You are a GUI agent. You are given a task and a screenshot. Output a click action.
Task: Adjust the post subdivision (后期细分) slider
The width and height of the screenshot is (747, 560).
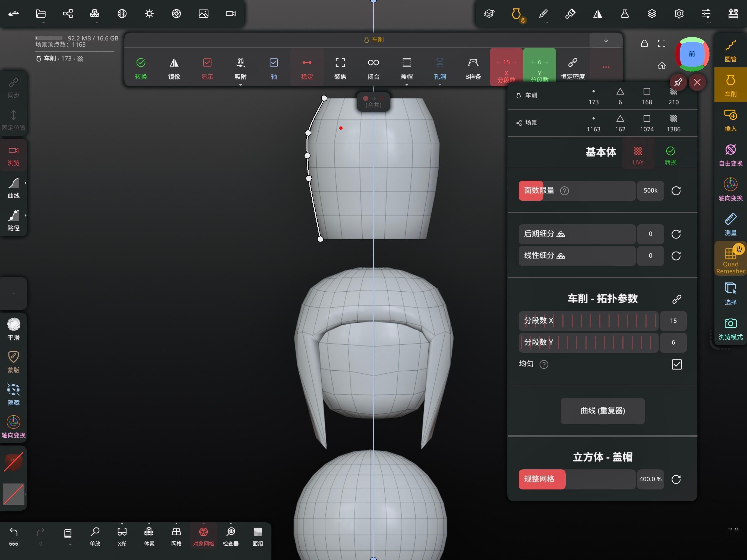pyautogui.click(x=577, y=234)
